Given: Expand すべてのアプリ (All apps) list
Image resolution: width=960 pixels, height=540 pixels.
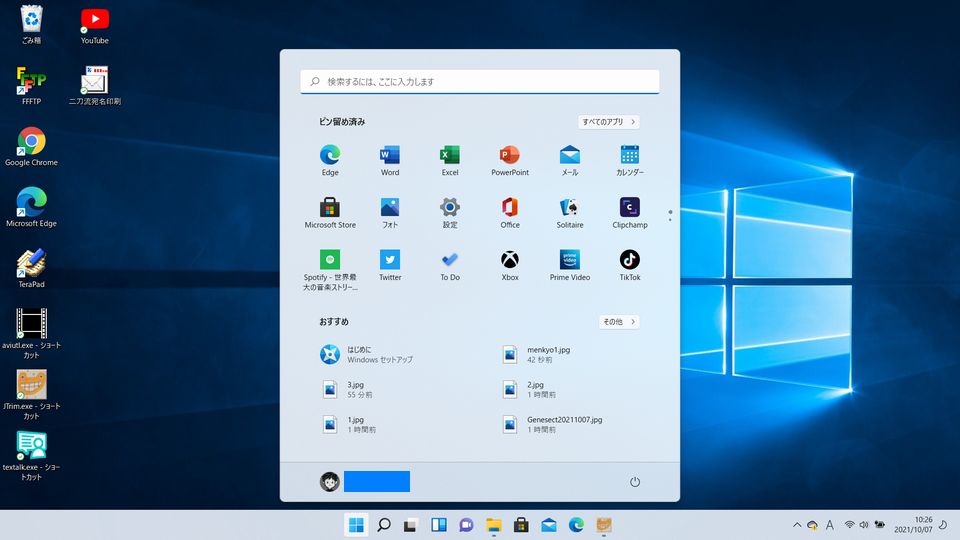Looking at the screenshot, I should pos(608,122).
